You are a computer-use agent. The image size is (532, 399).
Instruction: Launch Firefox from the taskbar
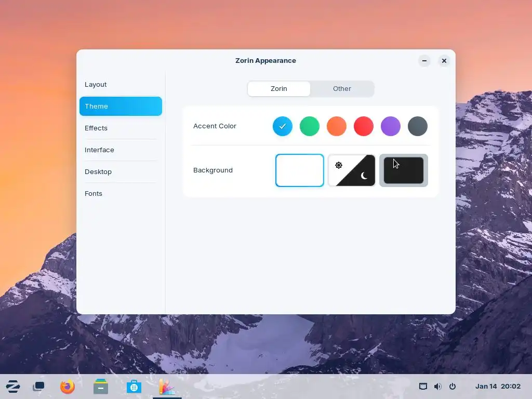pos(67,387)
